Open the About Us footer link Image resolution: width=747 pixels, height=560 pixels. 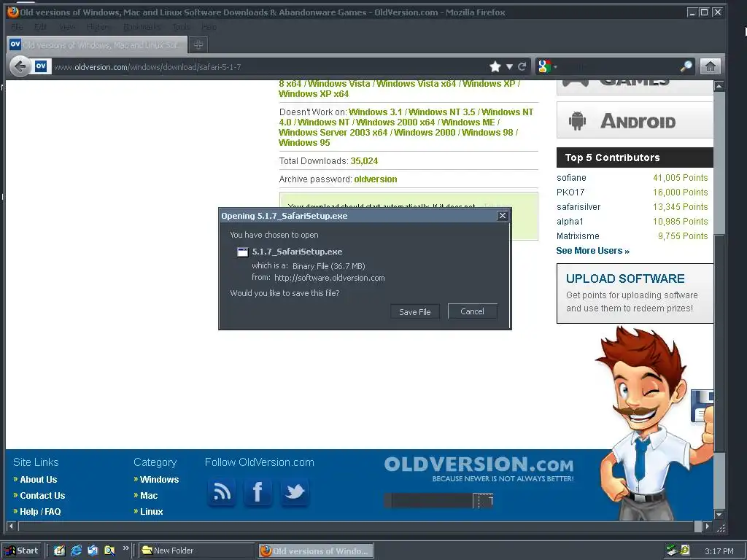tap(38, 480)
